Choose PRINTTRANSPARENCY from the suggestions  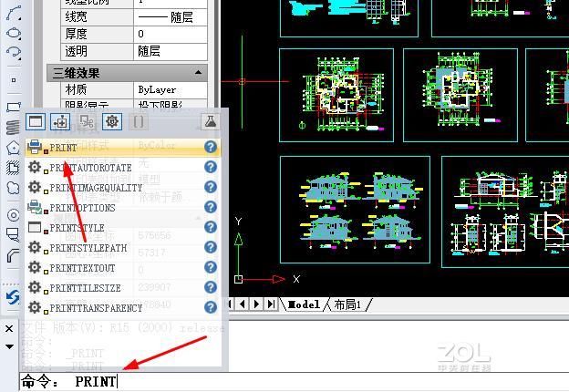click(x=123, y=307)
